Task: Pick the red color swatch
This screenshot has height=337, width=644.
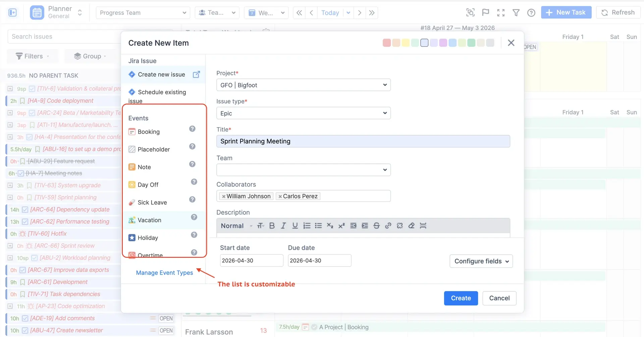Action: point(387,43)
